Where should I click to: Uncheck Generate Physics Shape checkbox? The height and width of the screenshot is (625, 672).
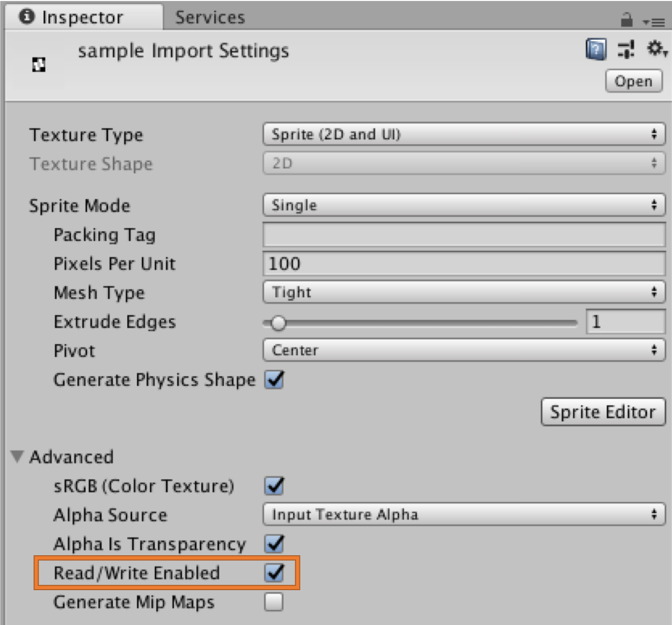pyautogui.click(x=274, y=380)
